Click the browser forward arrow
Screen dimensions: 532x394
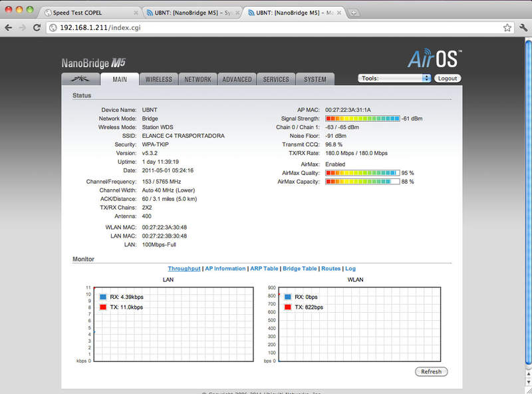[23, 28]
